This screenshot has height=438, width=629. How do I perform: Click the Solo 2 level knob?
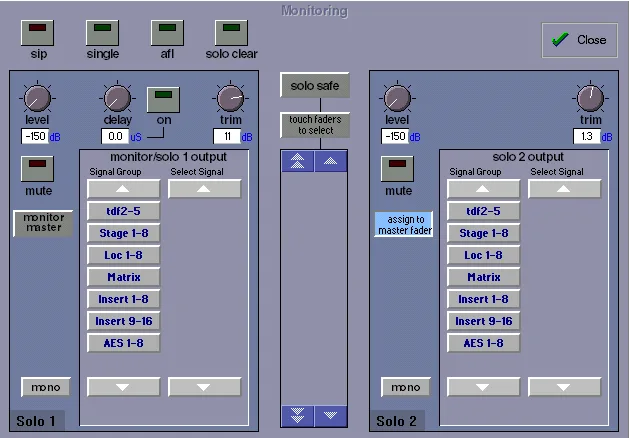click(397, 98)
